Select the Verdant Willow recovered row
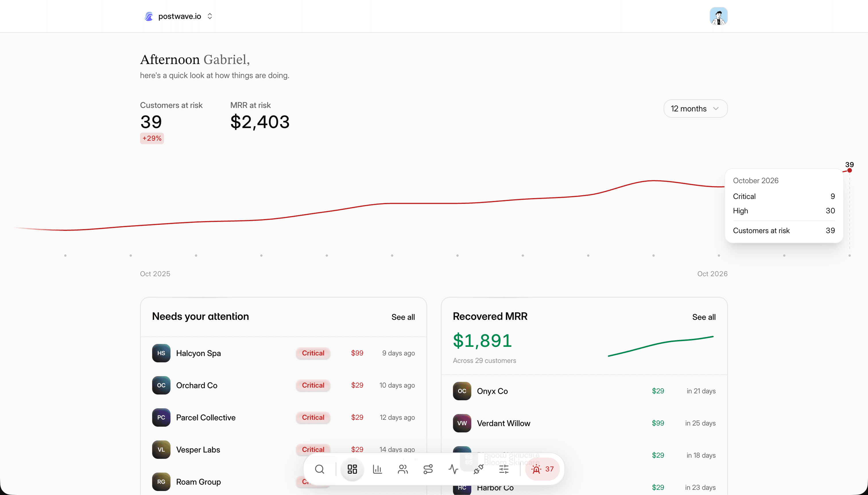Image resolution: width=868 pixels, height=495 pixels. [x=584, y=423]
